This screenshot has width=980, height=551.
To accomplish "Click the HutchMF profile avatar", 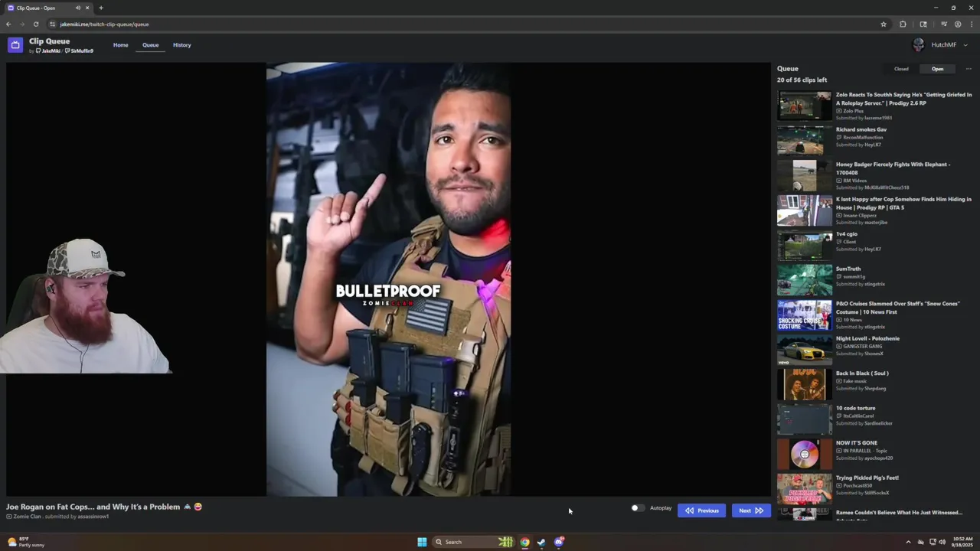I will [919, 45].
